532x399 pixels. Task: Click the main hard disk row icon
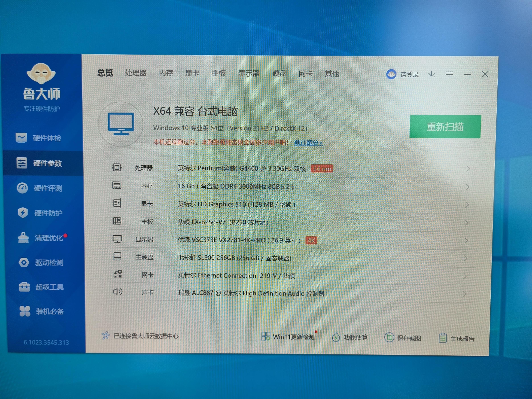pos(117,256)
